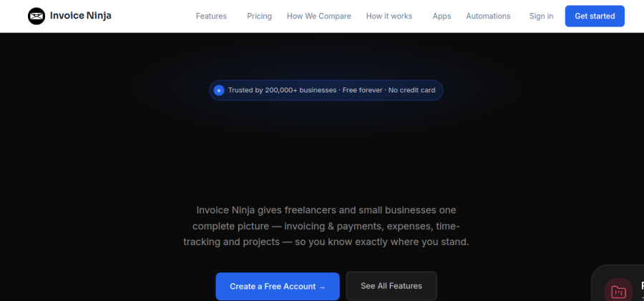644x301 pixels.
Task: Open the Apps page
Action: point(441,16)
